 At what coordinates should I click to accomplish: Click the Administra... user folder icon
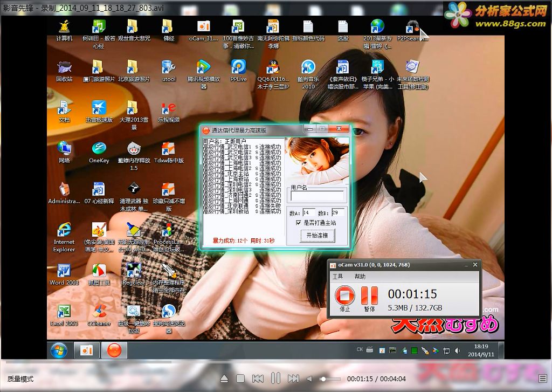[x=64, y=193]
